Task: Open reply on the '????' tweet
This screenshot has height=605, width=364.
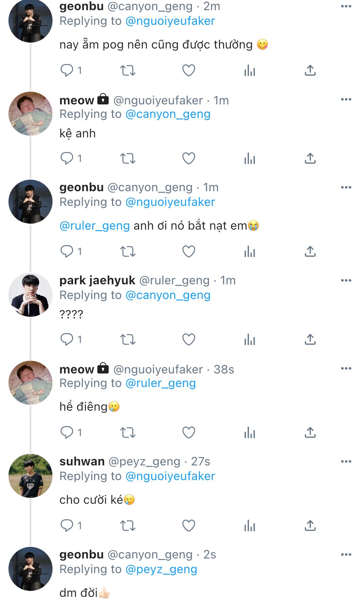Action: pyautogui.click(x=67, y=339)
